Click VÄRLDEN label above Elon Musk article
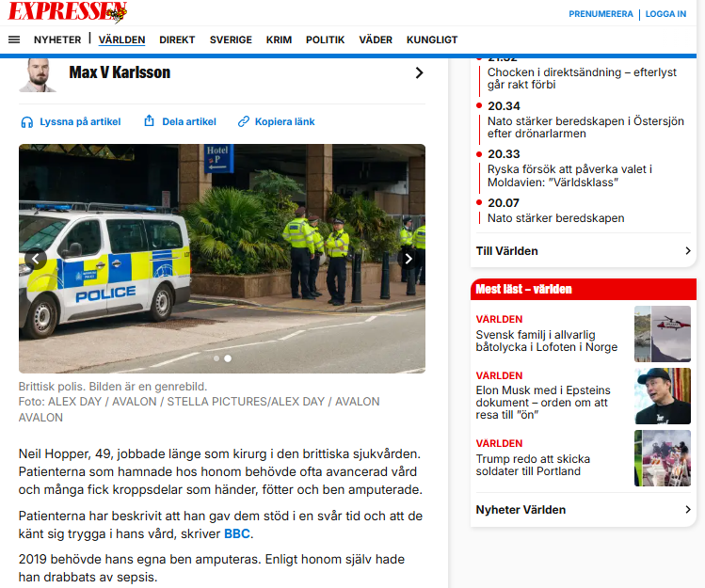This screenshot has height=588, width=705. [499, 375]
